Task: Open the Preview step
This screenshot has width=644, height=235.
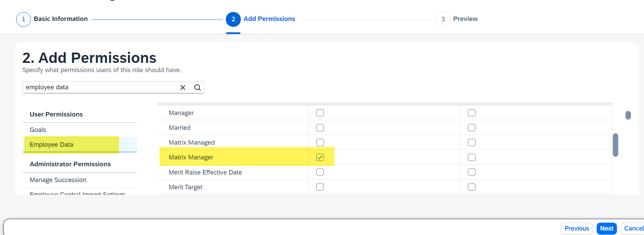Action: point(465,19)
